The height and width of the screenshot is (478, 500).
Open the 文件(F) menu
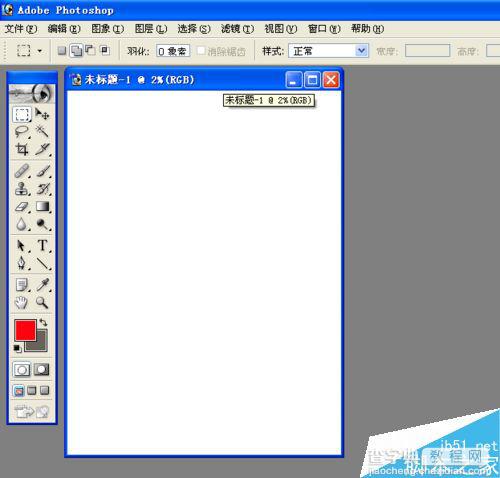coord(21,29)
